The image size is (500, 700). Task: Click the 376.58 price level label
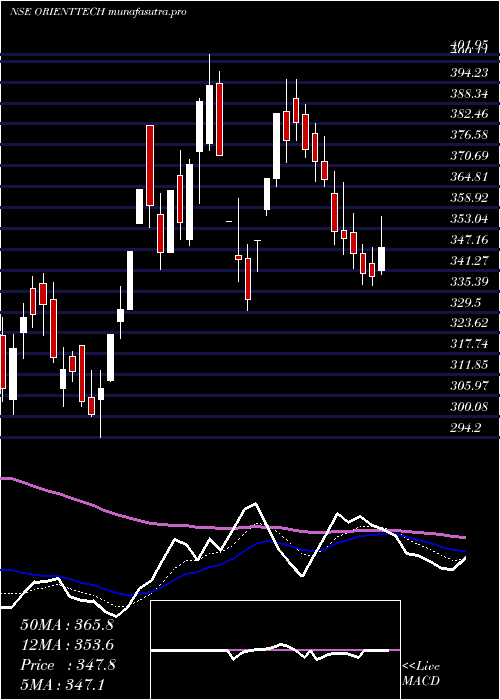(469, 135)
